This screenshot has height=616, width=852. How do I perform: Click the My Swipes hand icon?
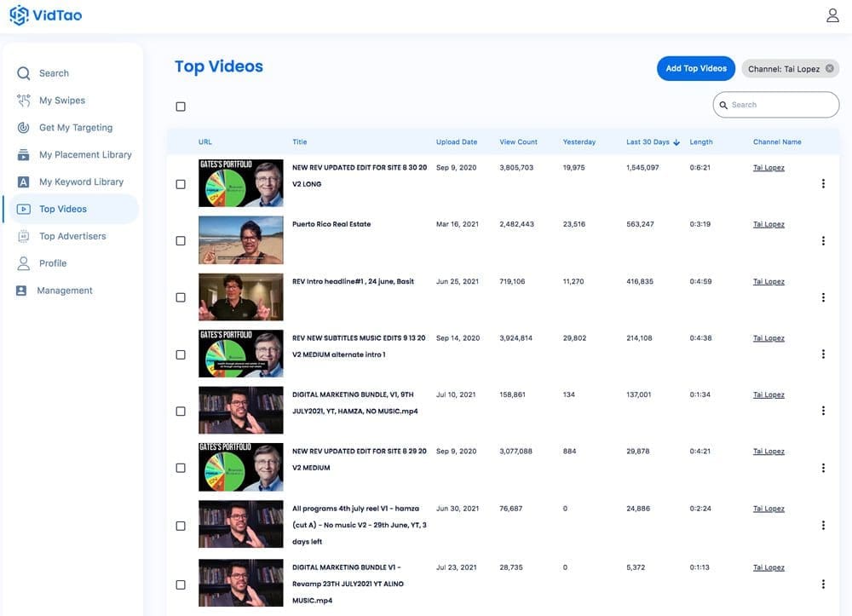(x=23, y=101)
